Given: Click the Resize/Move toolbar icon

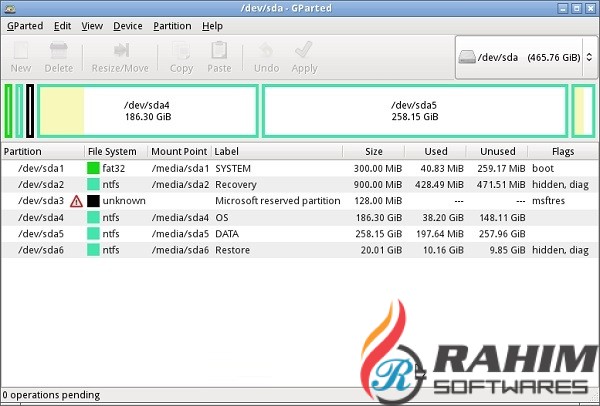Looking at the screenshot, I should (121, 51).
